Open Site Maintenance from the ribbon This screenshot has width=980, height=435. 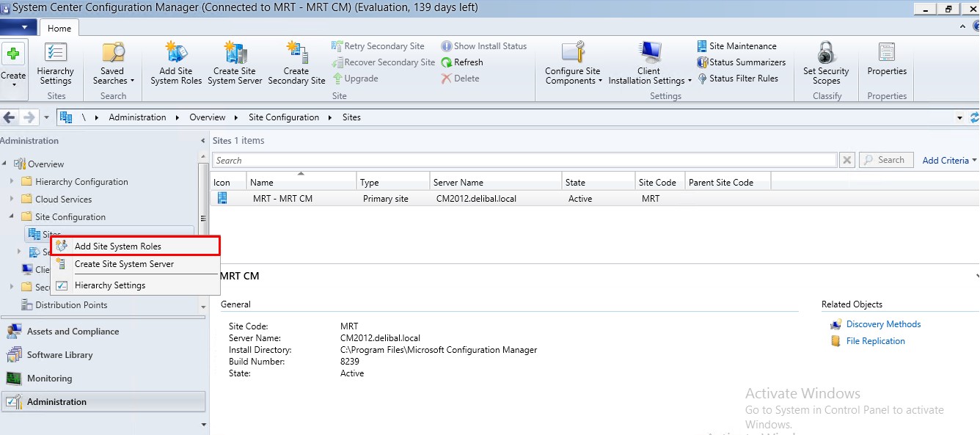click(x=736, y=46)
